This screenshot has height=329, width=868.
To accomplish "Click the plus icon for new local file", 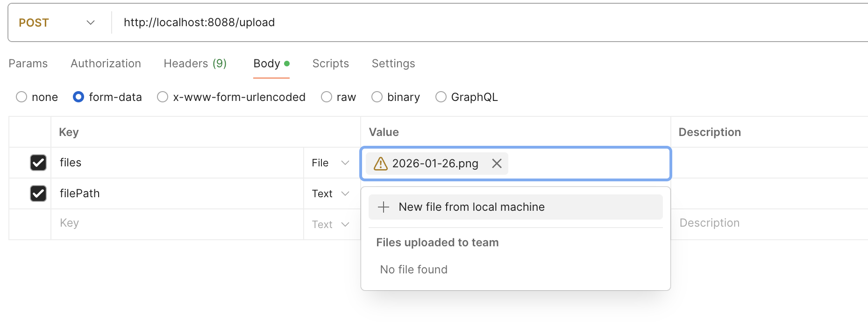I will coord(384,207).
